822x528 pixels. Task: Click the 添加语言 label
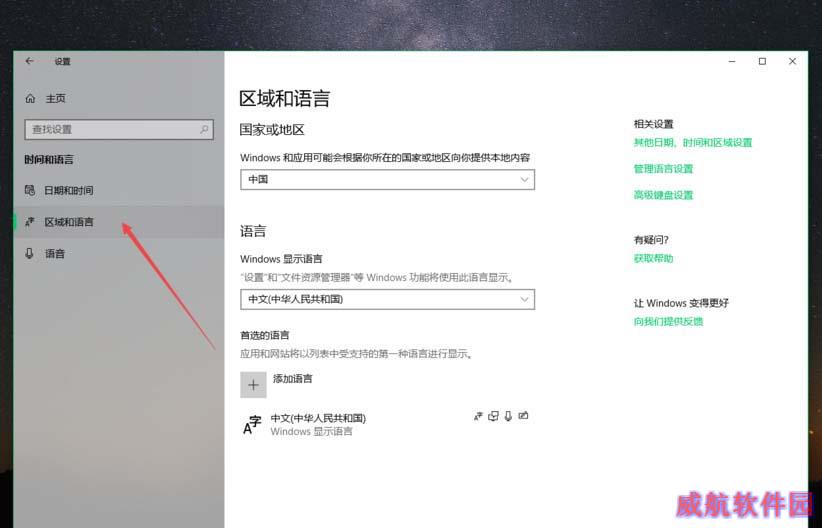click(x=293, y=379)
